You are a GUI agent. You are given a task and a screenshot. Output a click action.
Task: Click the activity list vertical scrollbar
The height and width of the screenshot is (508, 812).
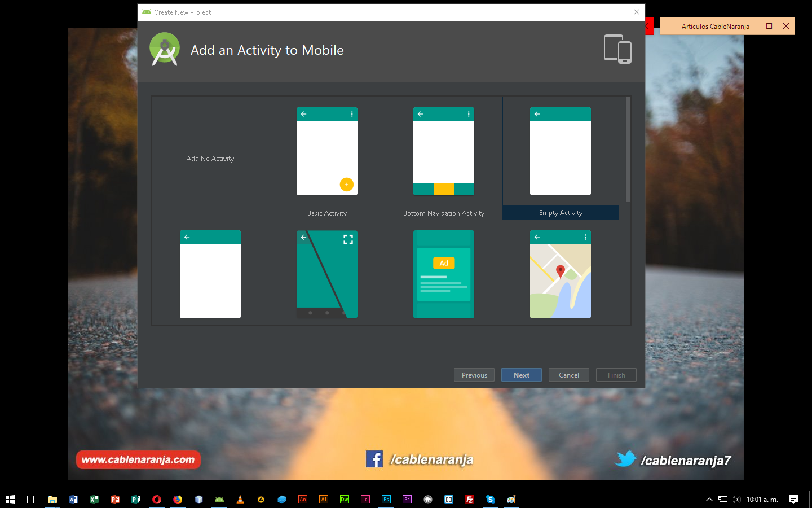(628, 150)
